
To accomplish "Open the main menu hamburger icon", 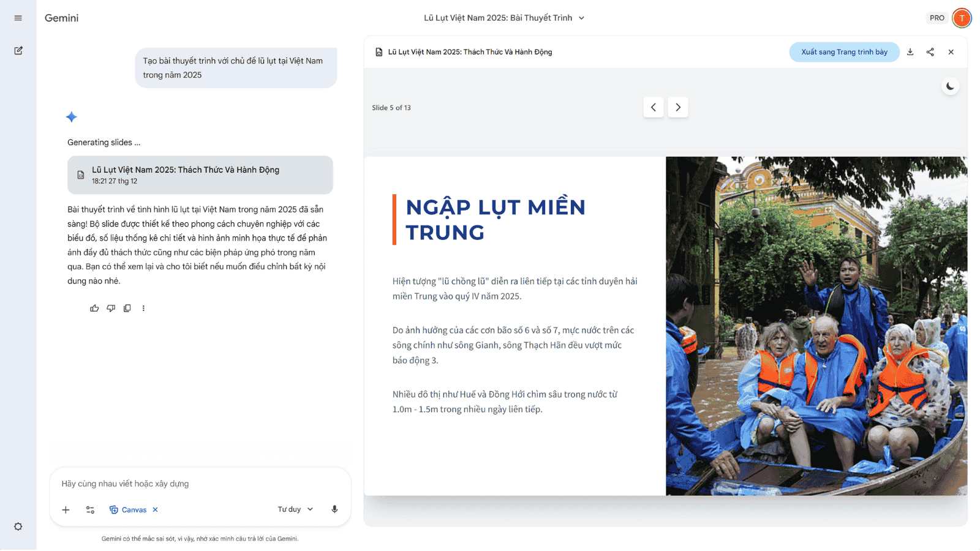I will pos(18,18).
